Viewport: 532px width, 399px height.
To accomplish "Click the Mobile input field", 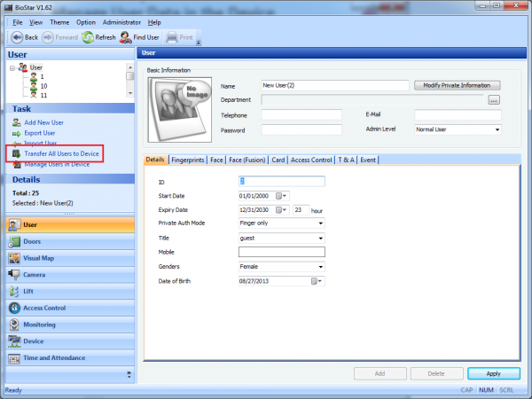I will pos(282,252).
